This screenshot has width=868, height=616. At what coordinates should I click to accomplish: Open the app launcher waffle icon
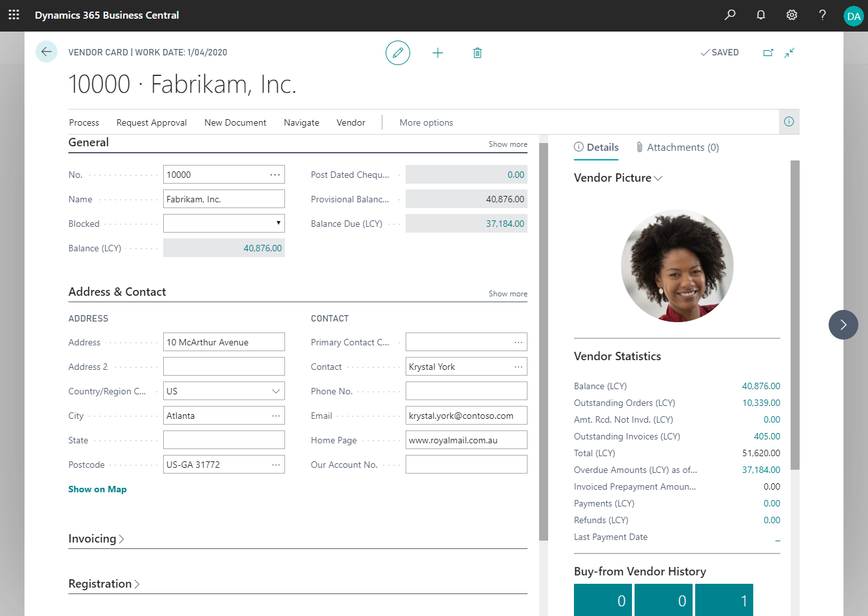[14, 15]
